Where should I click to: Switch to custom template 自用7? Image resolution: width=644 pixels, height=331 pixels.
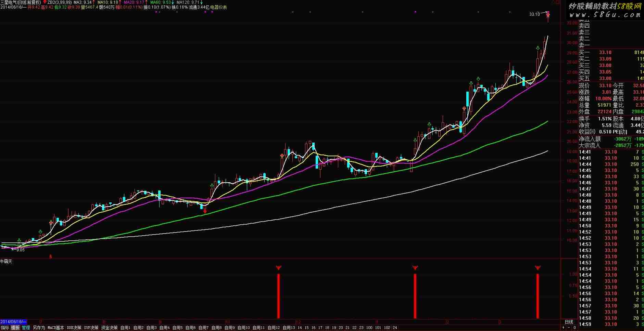(x=204, y=328)
